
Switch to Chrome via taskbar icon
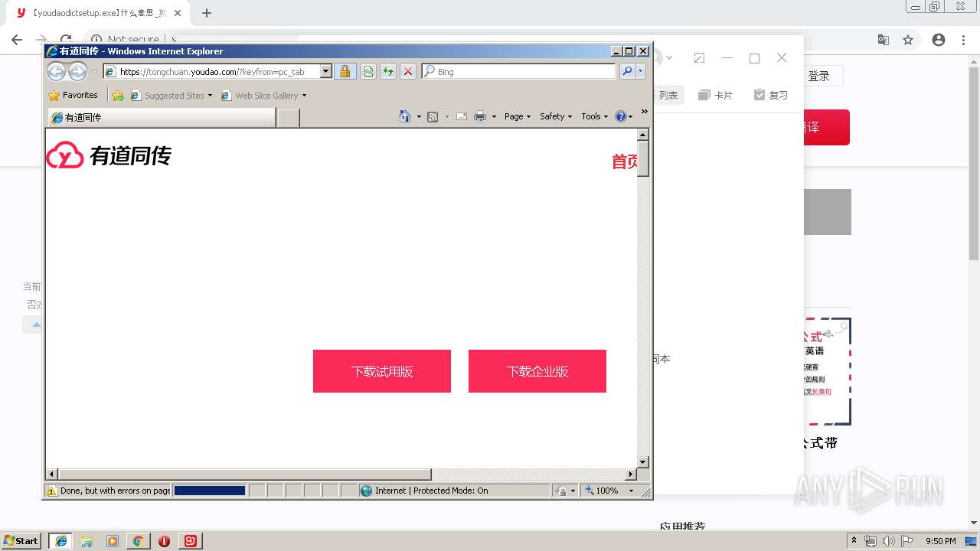138,541
